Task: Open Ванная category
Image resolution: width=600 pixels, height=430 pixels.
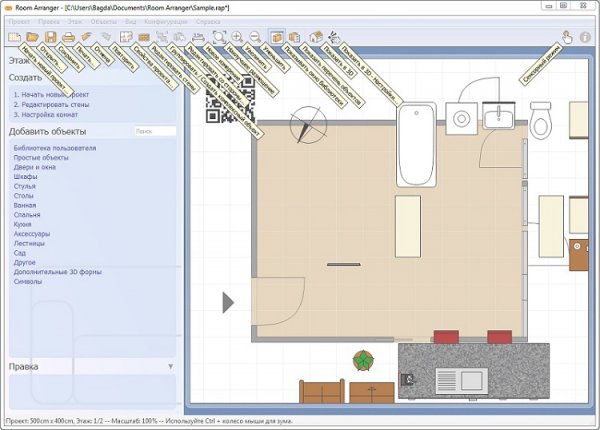Action: point(25,205)
